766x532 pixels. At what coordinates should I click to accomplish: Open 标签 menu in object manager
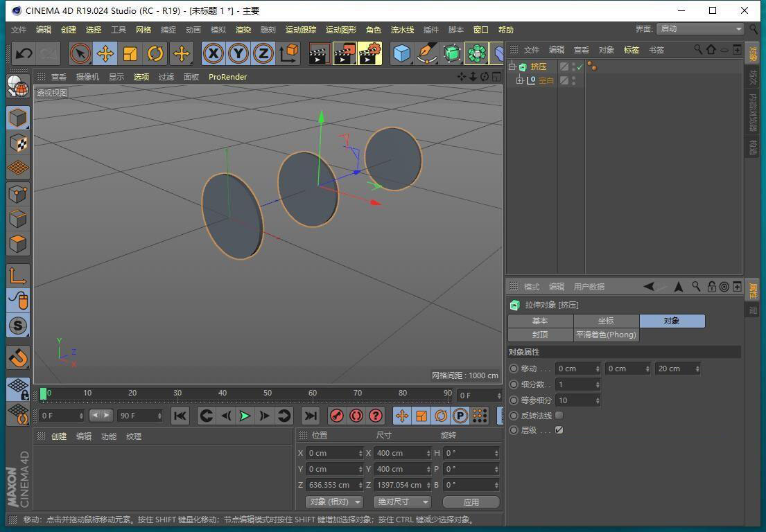coord(631,50)
